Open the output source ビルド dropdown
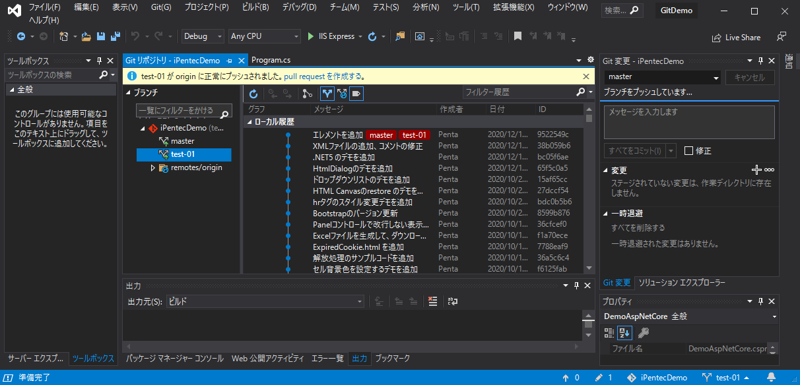The image size is (800, 385). click(265, 301)
